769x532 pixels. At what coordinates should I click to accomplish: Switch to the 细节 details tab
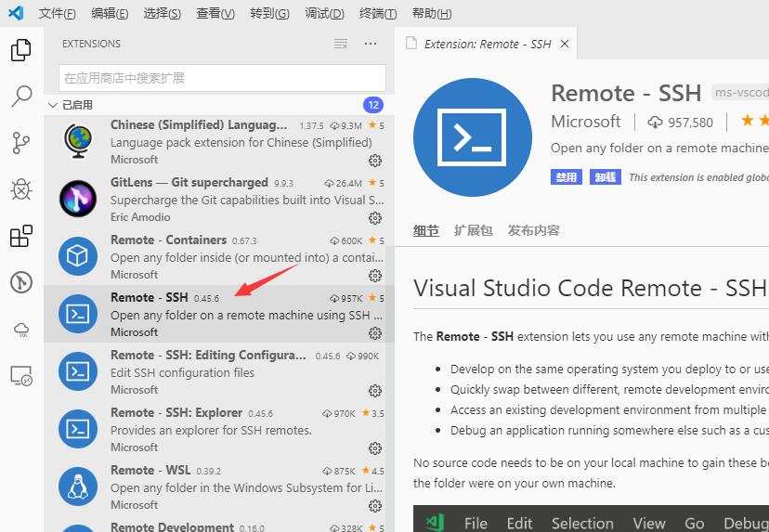pyautogui.click(x=425, y=230)
